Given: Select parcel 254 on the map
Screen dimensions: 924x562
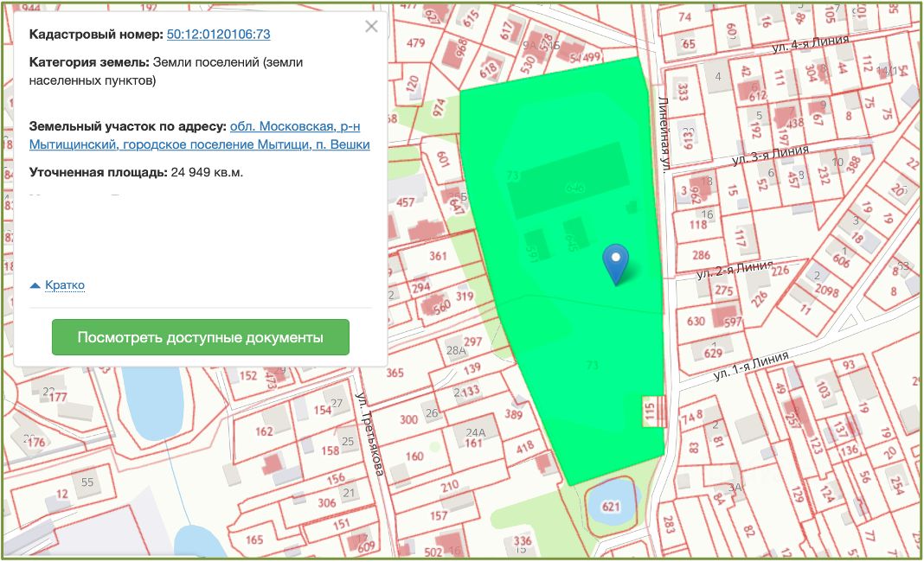Looking at the screenshot, I should [x=897, y=485].
